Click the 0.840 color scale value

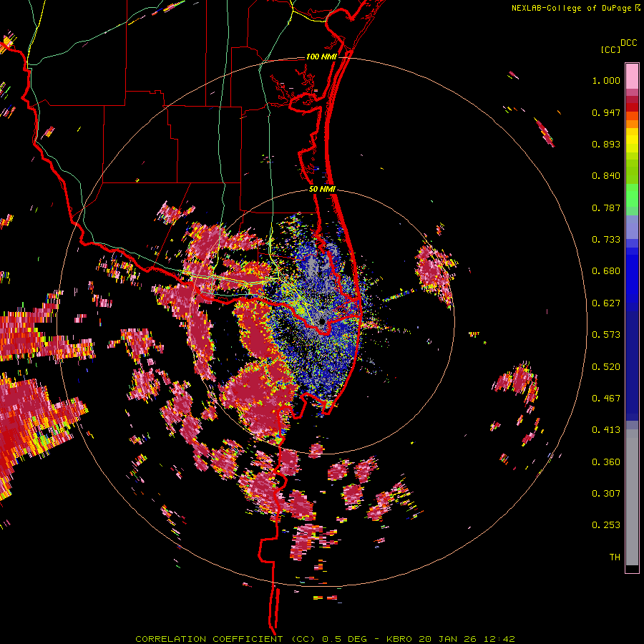coord(606,176)
